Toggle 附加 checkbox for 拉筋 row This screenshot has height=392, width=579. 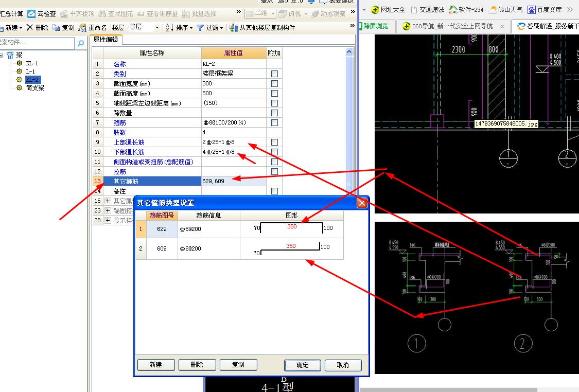point(274,172)
